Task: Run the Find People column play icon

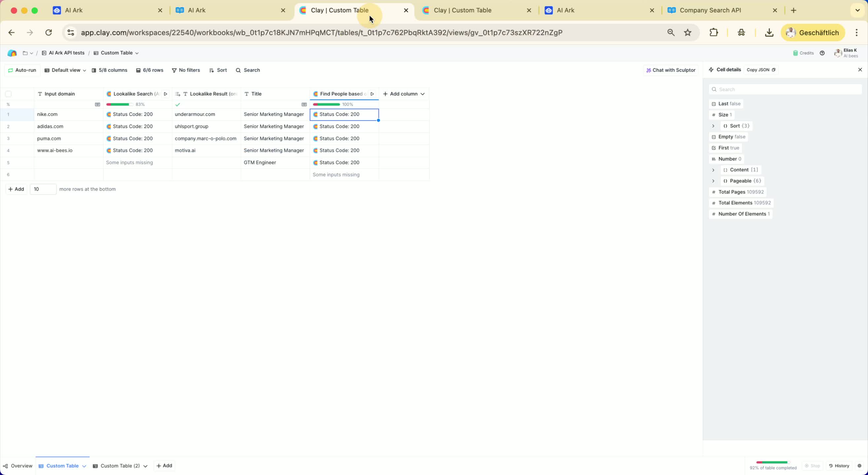Action: coord(372,94)
